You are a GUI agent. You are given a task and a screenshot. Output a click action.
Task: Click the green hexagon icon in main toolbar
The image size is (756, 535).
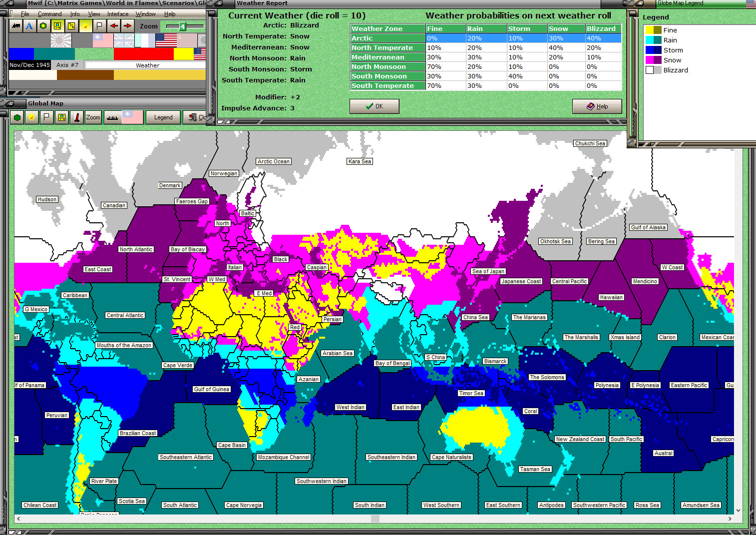[x=43, y=26]
